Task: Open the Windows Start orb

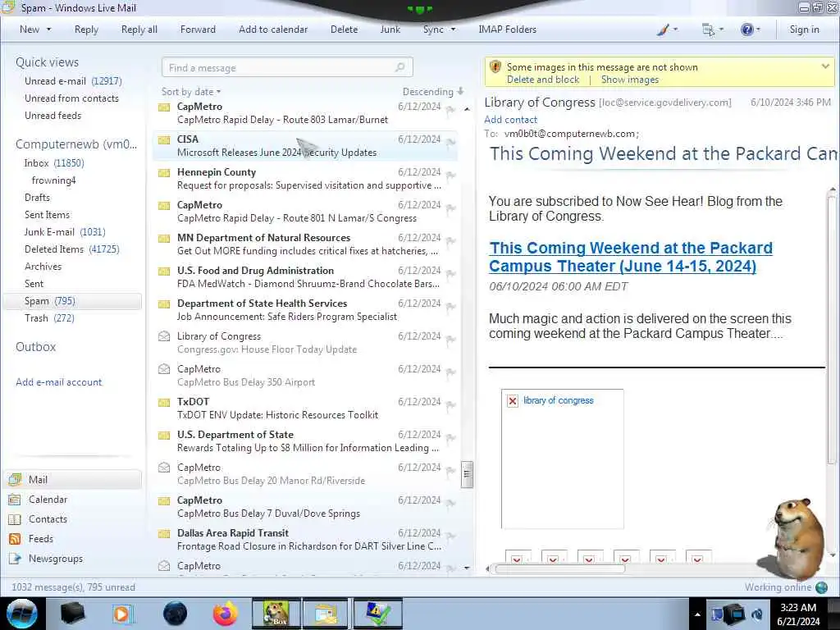Action: click(x=22, y=614)
